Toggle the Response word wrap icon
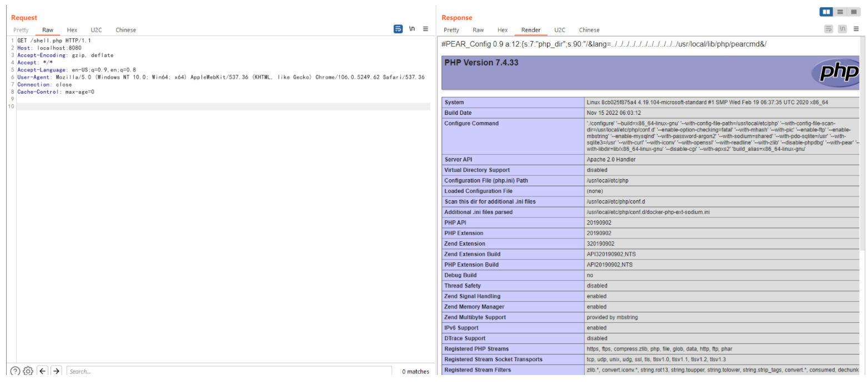Image resolution: width=868 pixels, height=385 pixels. pos(829,29)
